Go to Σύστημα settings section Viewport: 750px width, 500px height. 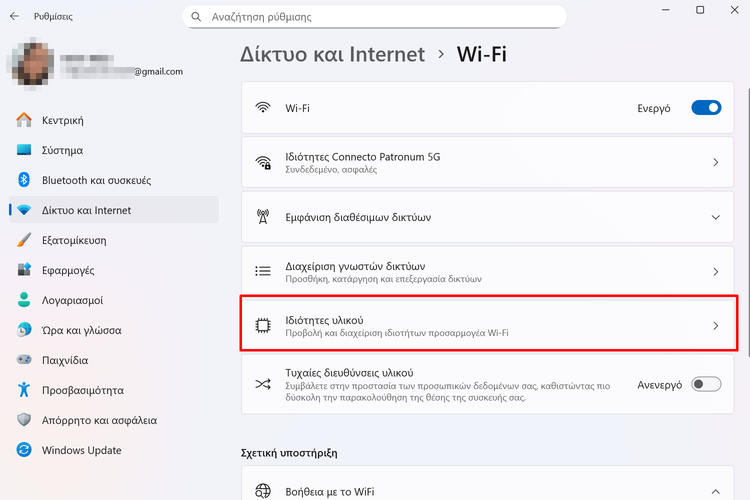click(x=62, y=150)
